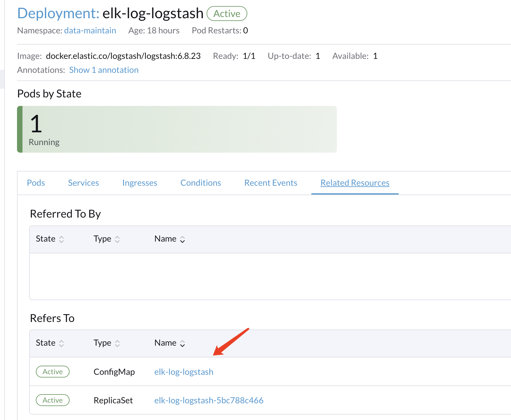The image size is (511, 420).
Task: Click the 1 Running pods state card
Action: 177,129
